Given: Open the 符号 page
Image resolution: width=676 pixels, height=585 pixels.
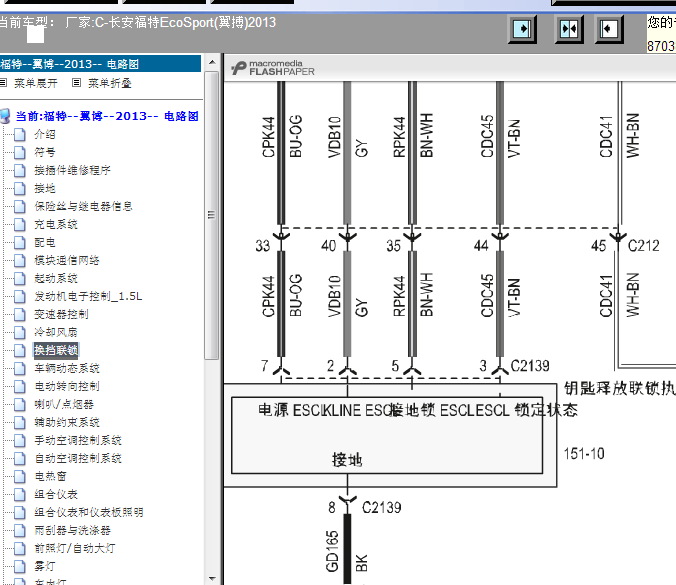Looking at the screenshot, I should coord(45,152).
